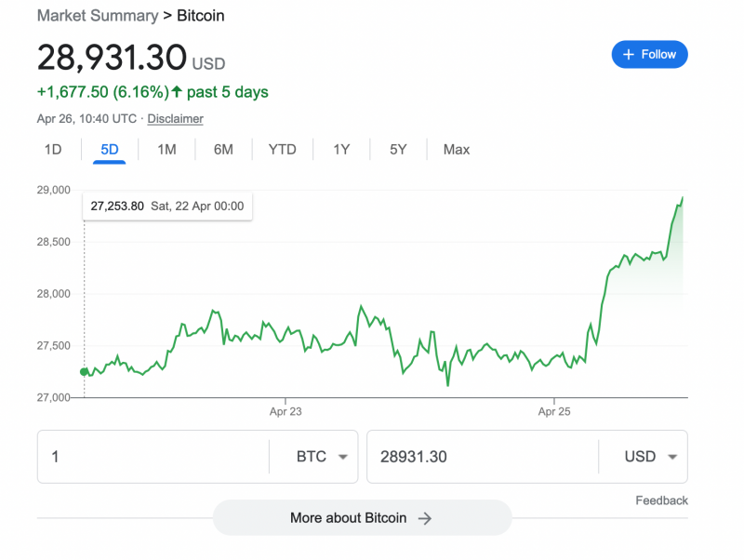Switch chart to 1M range
Image resolution: width=744 pixels, height=560 pixels.
pos(166,150)
